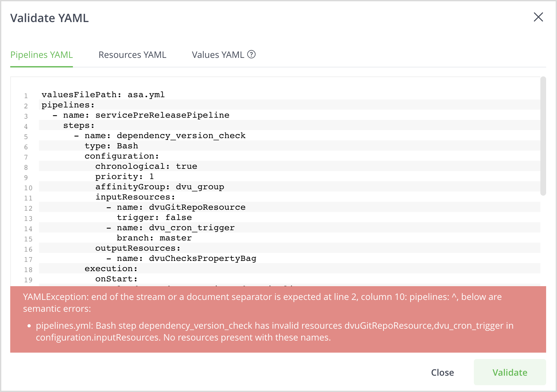
Task: Select the Pipelines YAML tab
Action: [42, 55]
